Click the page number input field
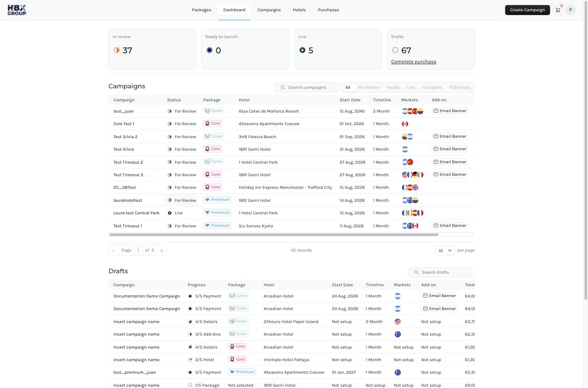This screenshot has height=388, width=588. coord(138,250)
